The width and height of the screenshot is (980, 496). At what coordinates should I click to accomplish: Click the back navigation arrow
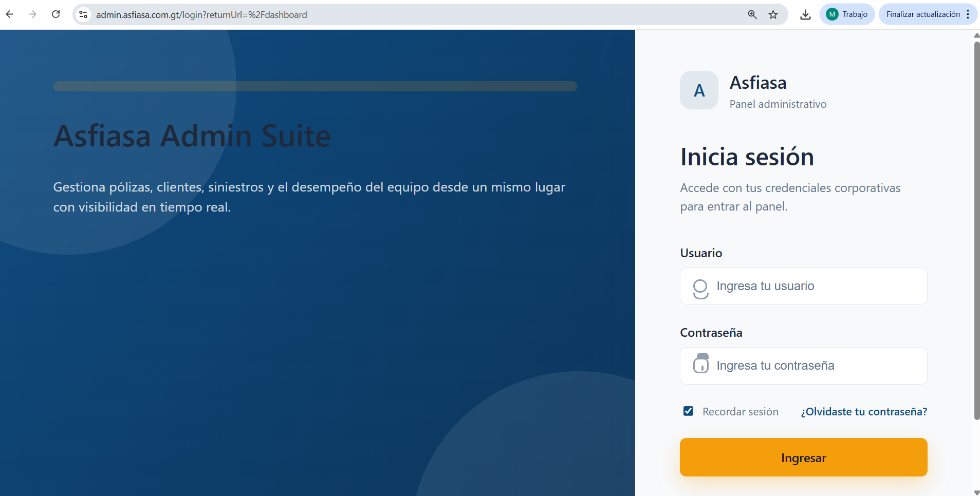(x=9, y=14)
